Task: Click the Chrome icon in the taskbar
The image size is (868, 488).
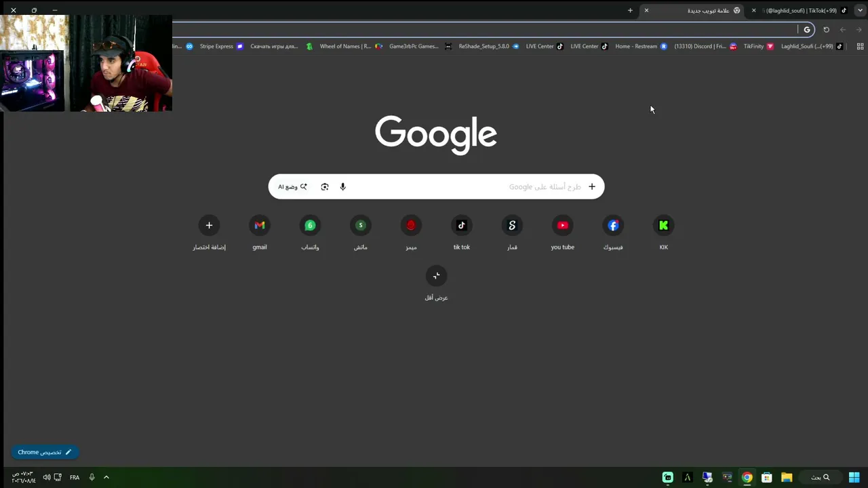Action: 747,477
